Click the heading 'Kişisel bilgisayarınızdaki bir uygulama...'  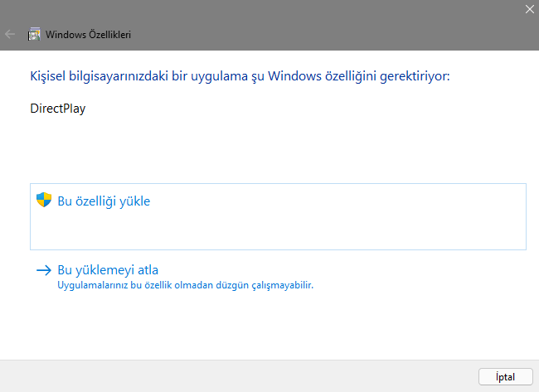(x=240, y=76)
